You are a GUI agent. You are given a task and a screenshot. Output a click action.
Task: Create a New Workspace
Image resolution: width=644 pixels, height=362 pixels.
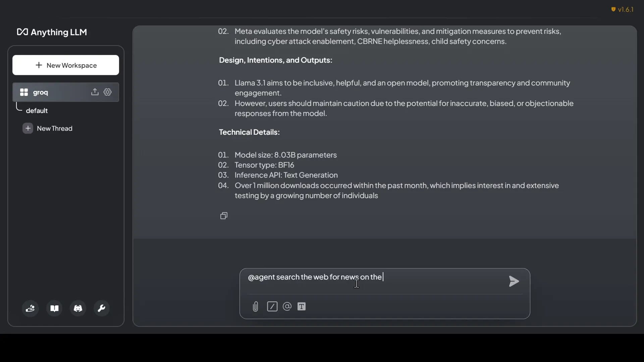click(x=65, y=65)
